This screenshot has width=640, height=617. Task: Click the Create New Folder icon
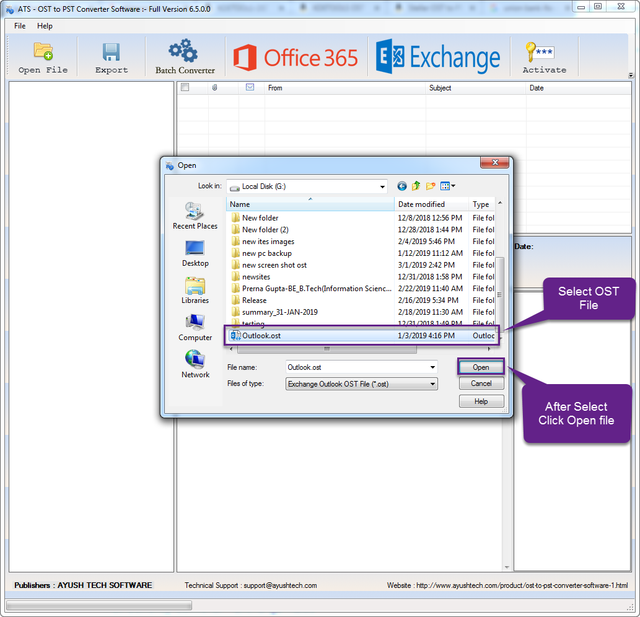(x=431, y=186)
